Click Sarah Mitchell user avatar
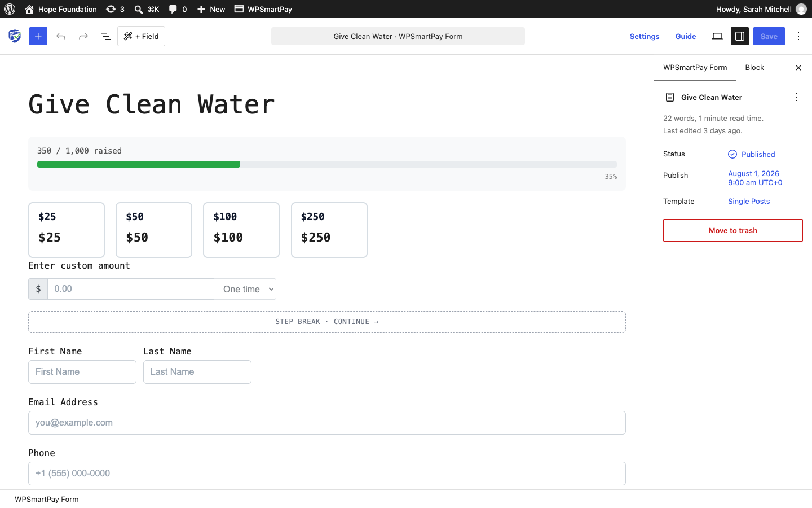 click(801, 9)
